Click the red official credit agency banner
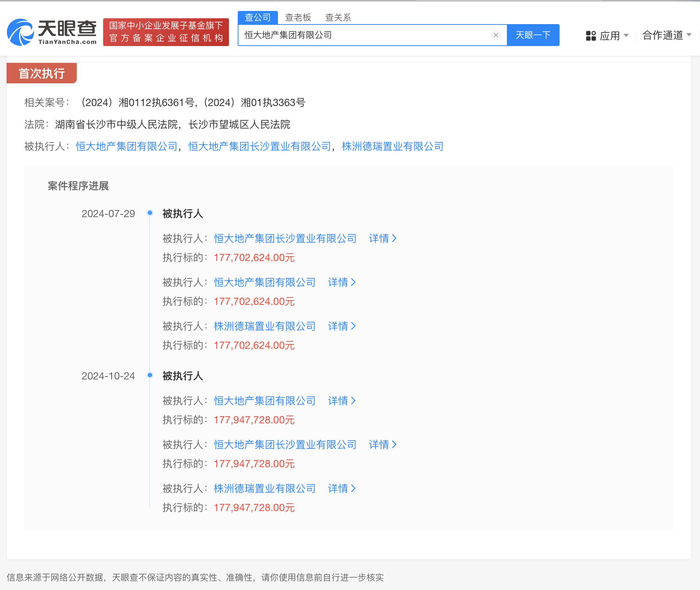 pos(166,32)
